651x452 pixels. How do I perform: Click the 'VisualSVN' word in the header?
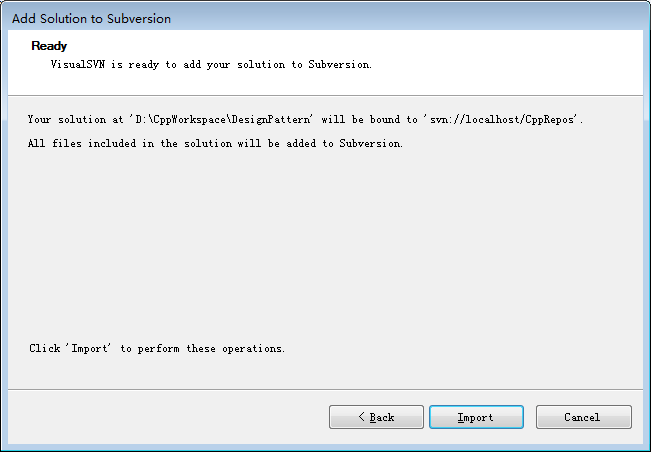(77, 64)
